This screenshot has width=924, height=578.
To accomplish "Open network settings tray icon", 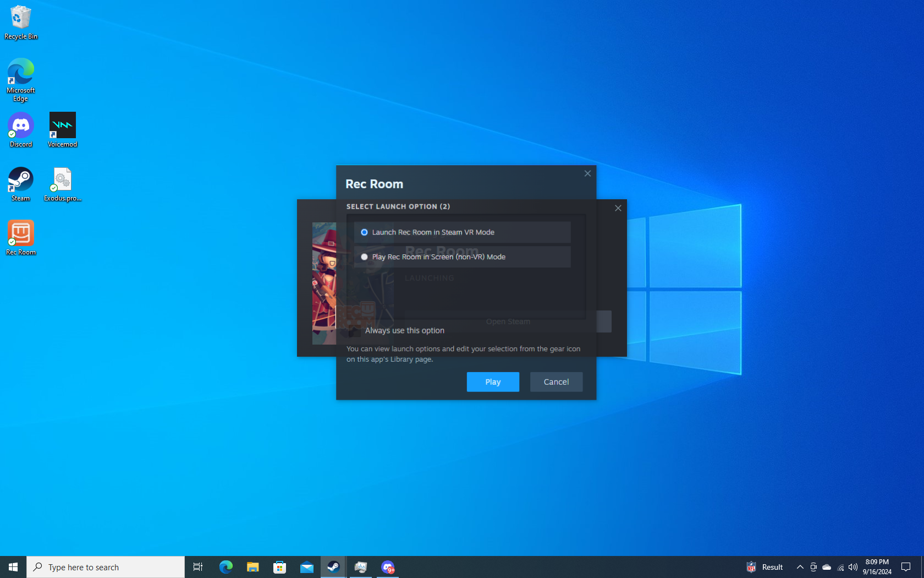I will [x=840, y=567].
